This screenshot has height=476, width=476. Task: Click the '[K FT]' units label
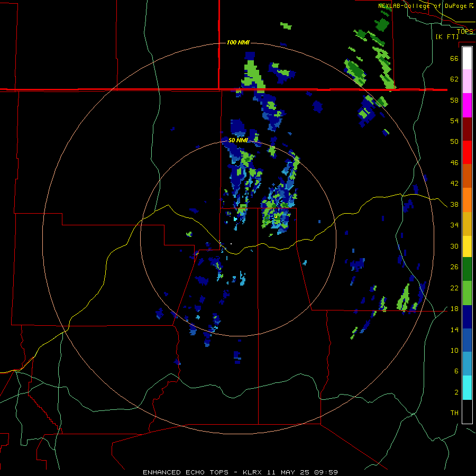tap(447, 36)
